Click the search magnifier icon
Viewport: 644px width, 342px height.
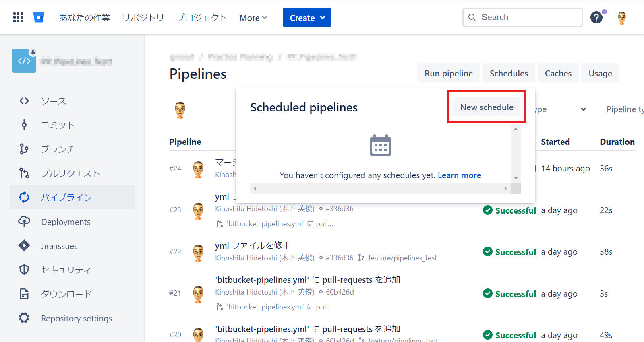click(472, 17)
